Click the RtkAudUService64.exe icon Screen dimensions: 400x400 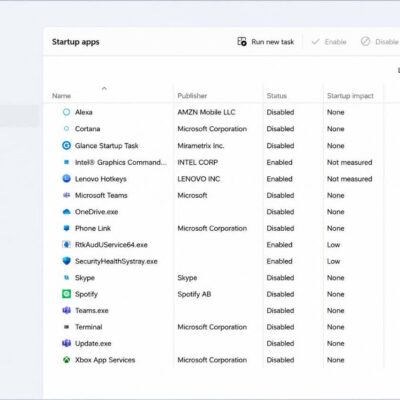66,245
